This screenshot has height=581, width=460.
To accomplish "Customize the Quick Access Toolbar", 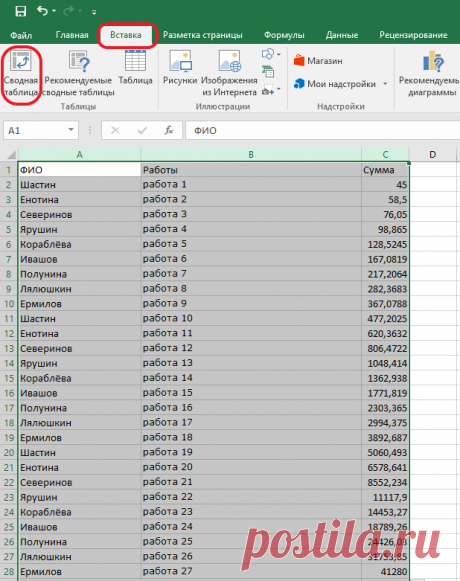I will [94, 12].
